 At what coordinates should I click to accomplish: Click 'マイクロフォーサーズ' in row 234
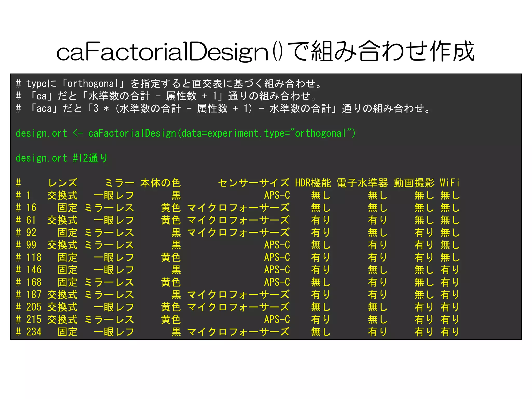point(238,332)
